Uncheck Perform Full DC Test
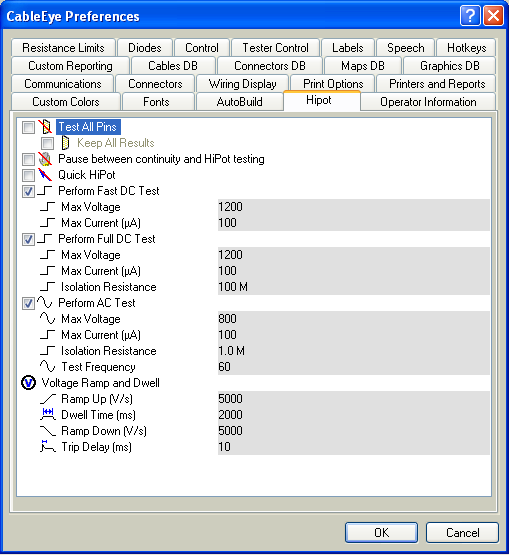Screen dimensions: 509x555 (x=28, y=239)
